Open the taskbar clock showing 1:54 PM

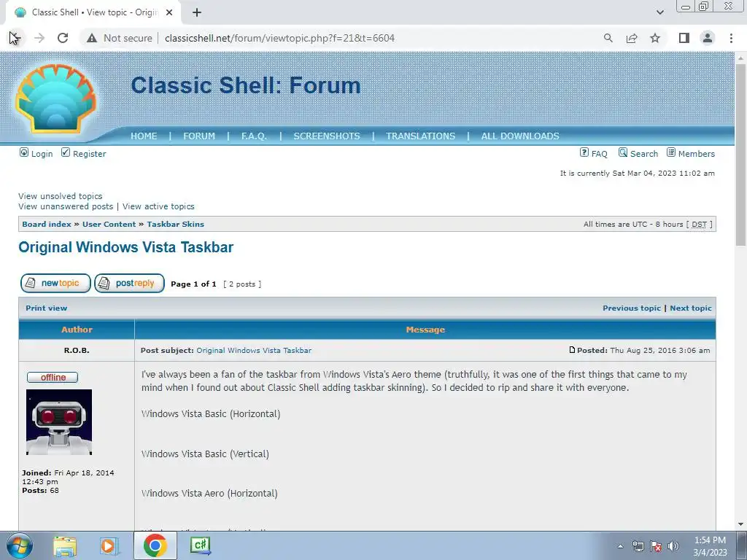click(710, 546)
